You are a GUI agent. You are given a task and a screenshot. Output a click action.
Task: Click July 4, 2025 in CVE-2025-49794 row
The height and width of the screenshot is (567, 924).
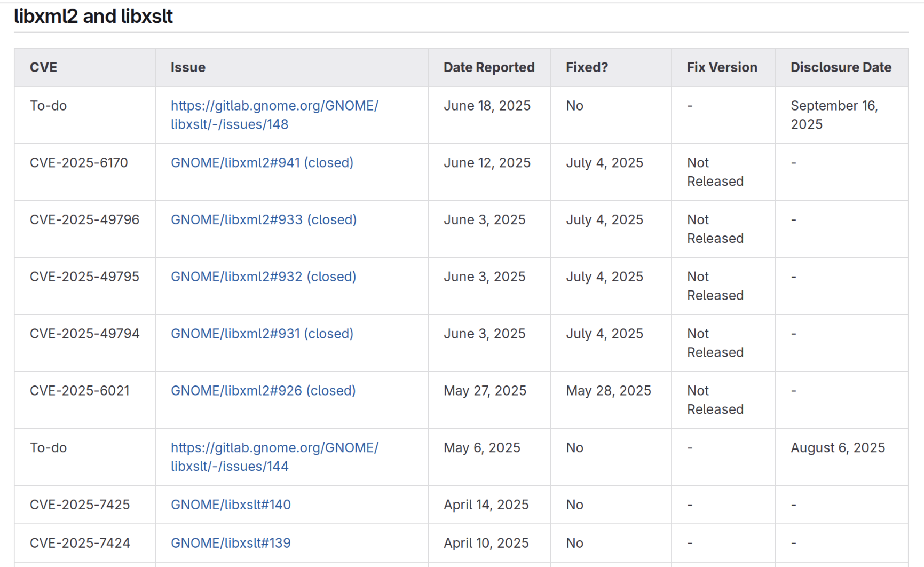[x=604, y=334]
